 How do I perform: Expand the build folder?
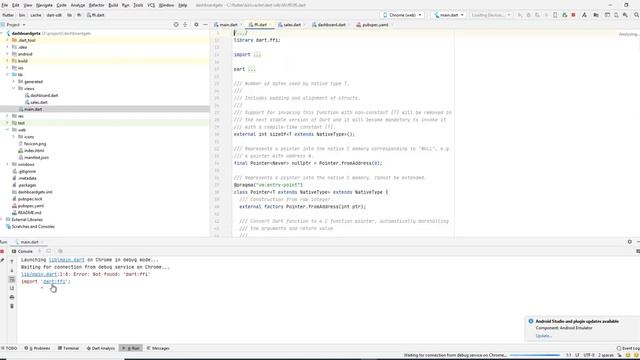[x=7, y=61]
